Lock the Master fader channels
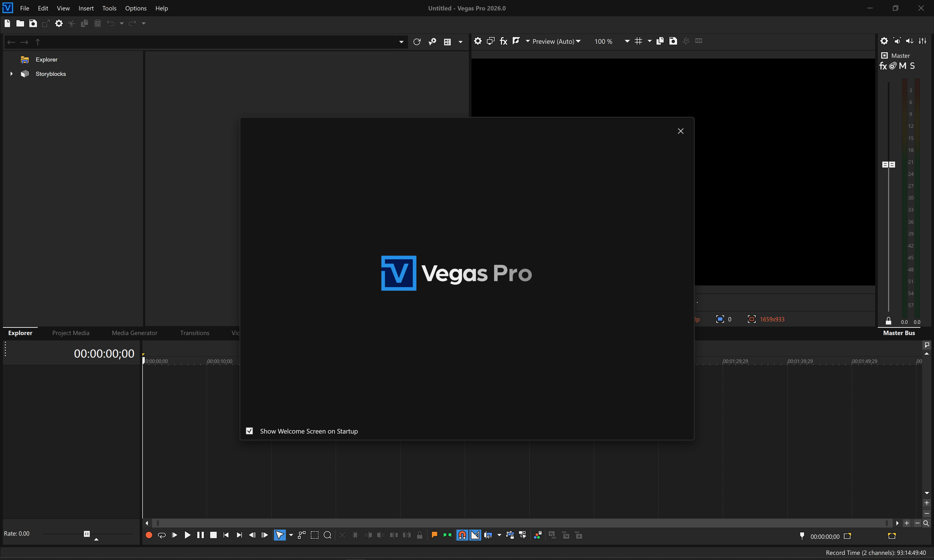Viewport: 934px width, 560px height. [x=888, y=321]
